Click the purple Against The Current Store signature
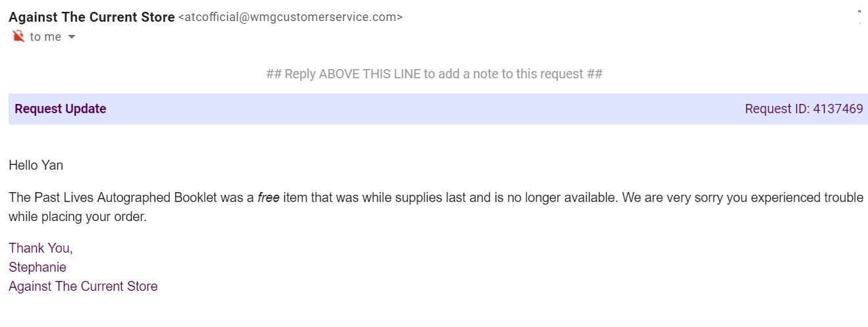868x327 pixels. tap(83, 286)
